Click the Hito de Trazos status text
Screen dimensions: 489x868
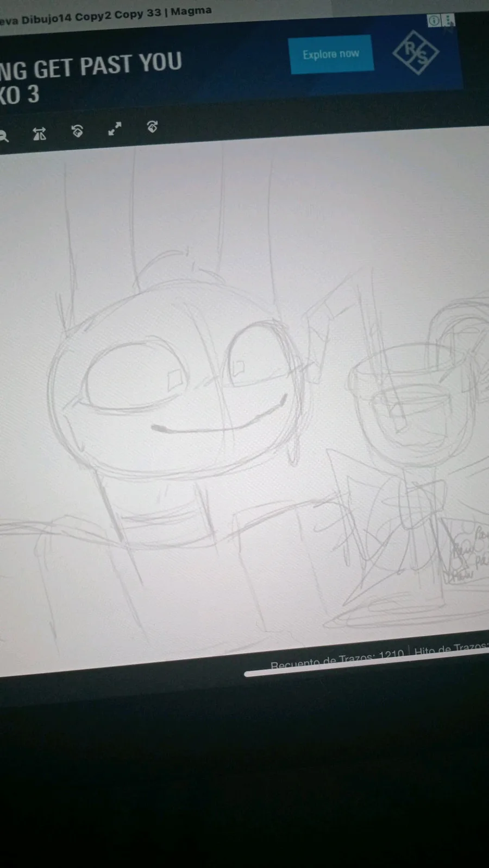(x=451, y=648)
